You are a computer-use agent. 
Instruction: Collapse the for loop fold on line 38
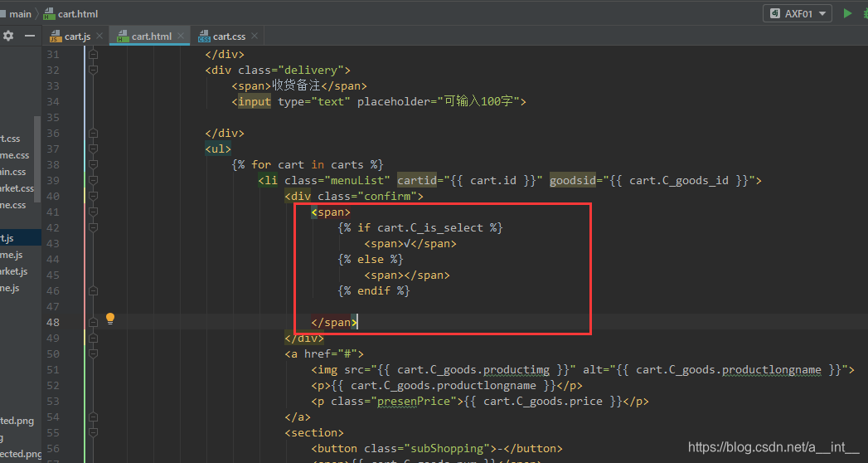[x=93, y=164]
